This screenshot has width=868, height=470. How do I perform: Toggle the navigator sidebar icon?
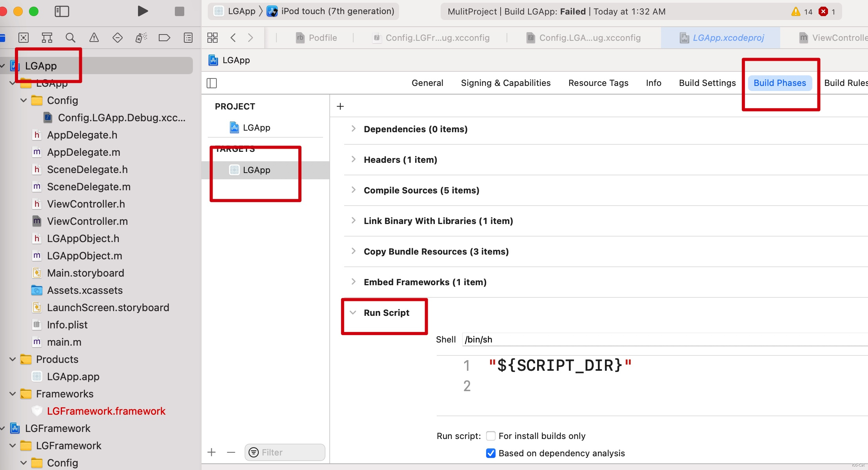click(62, 11)
